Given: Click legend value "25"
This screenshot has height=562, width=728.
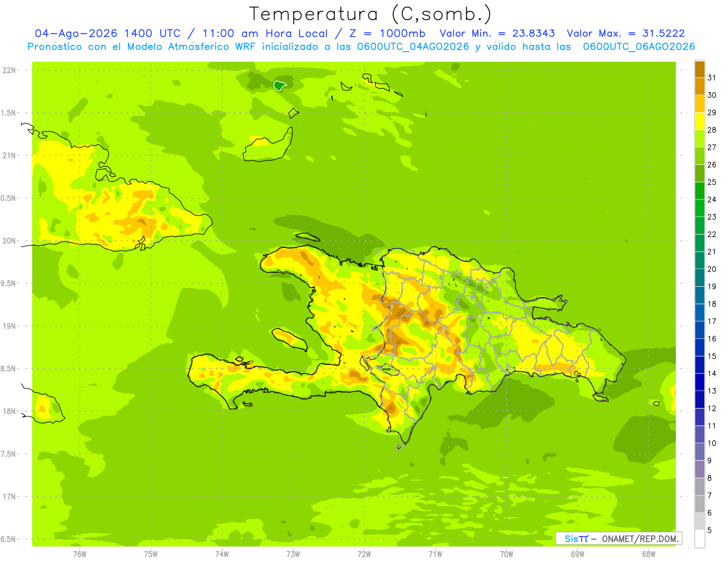Looking at the screenshot, I should (712, 182).
